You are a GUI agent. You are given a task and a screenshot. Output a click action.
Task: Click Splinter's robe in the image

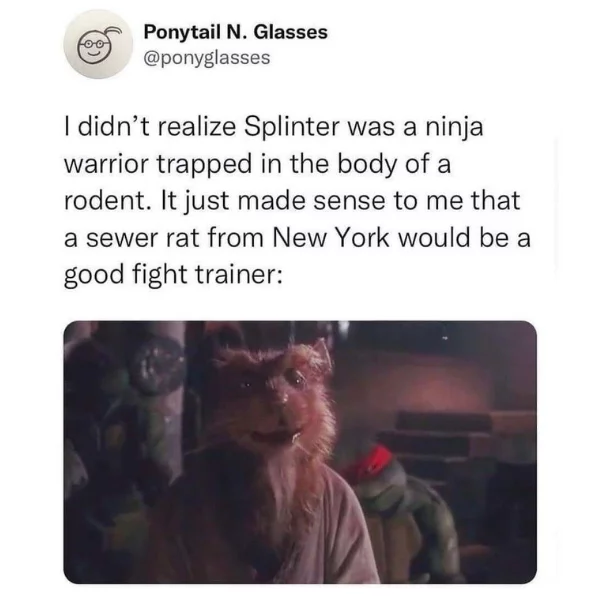click(x=291, y=528)
